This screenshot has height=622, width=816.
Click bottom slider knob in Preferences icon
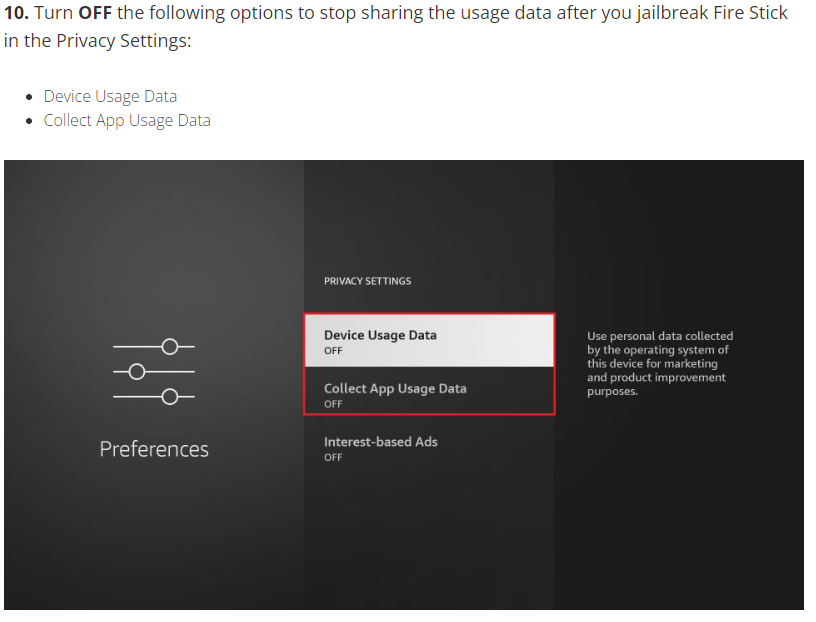pos(170,397)
